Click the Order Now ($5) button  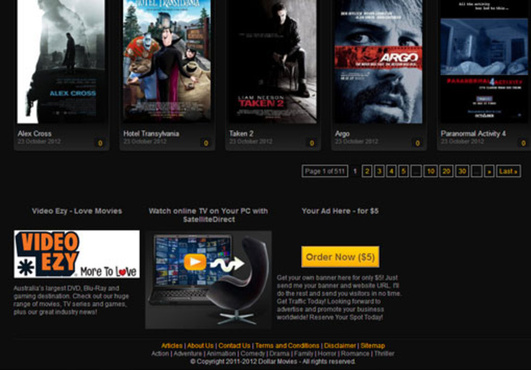tap(340, 257)
